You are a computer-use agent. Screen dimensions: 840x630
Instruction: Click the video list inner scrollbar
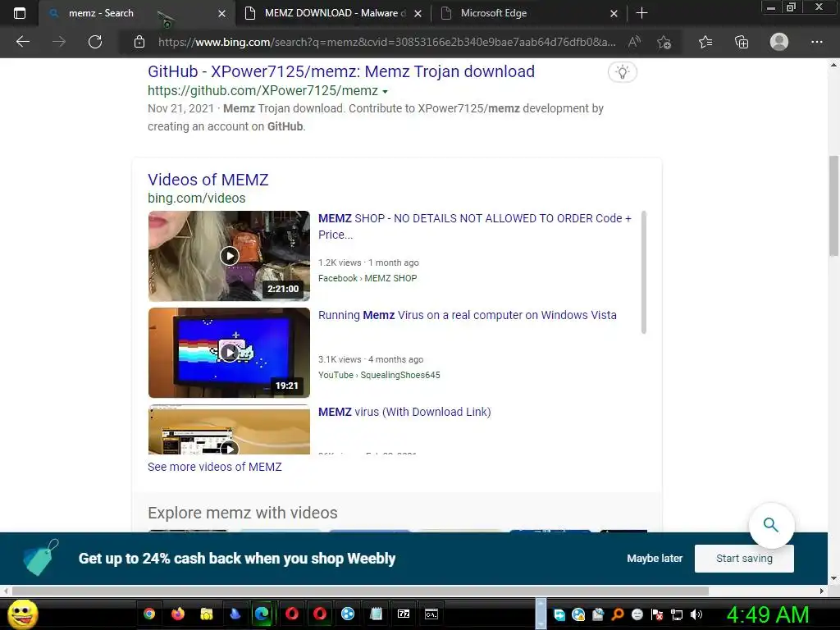pyautogui.click(x=643, y=272)
